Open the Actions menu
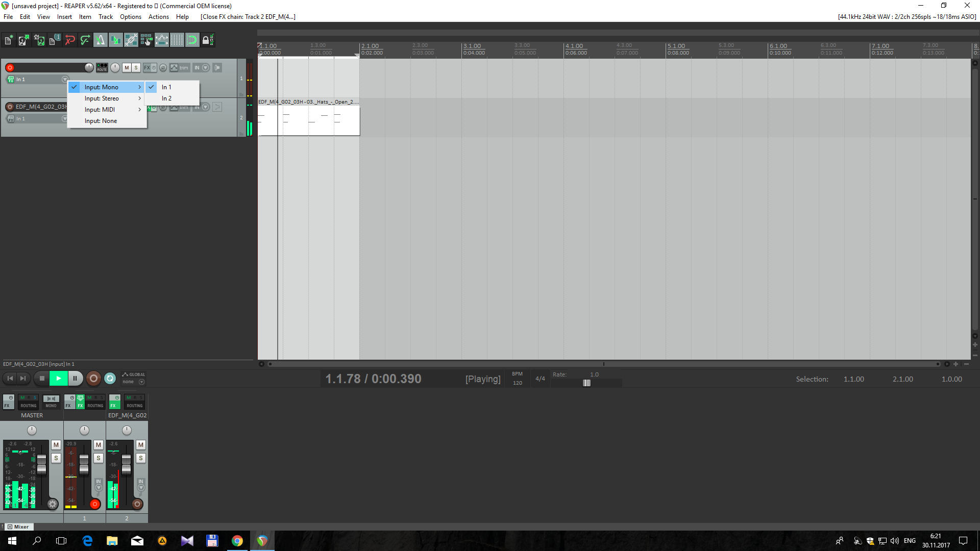The width and height of the screenshot is (980, 551). click(x=158, y=17)
